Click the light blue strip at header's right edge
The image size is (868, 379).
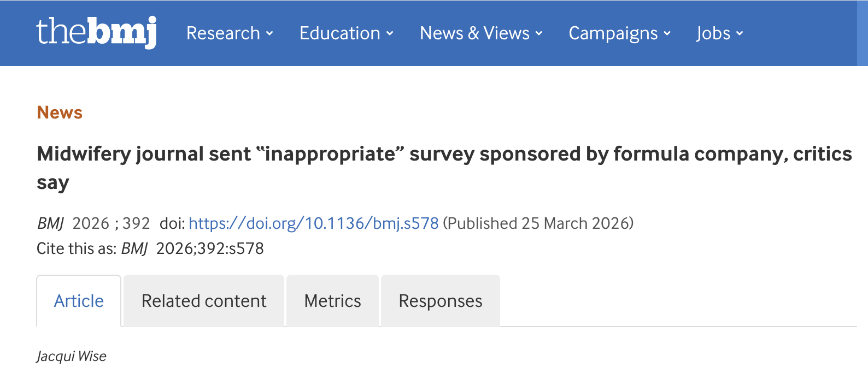[862, 33]
